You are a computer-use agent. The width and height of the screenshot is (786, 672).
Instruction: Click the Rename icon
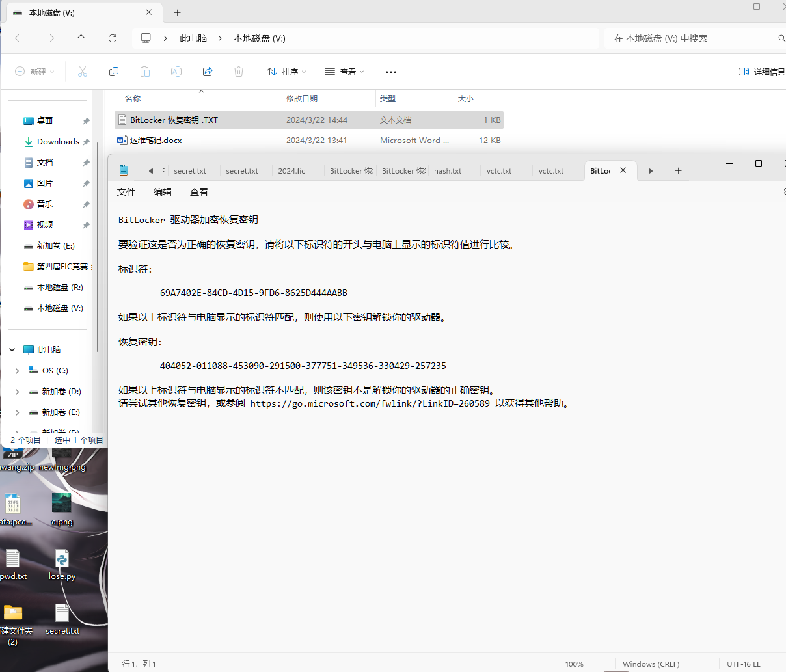click(176, 72)
